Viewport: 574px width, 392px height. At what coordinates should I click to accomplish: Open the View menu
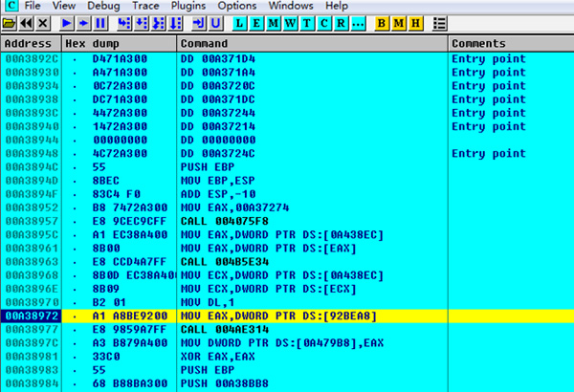(64, 6)
